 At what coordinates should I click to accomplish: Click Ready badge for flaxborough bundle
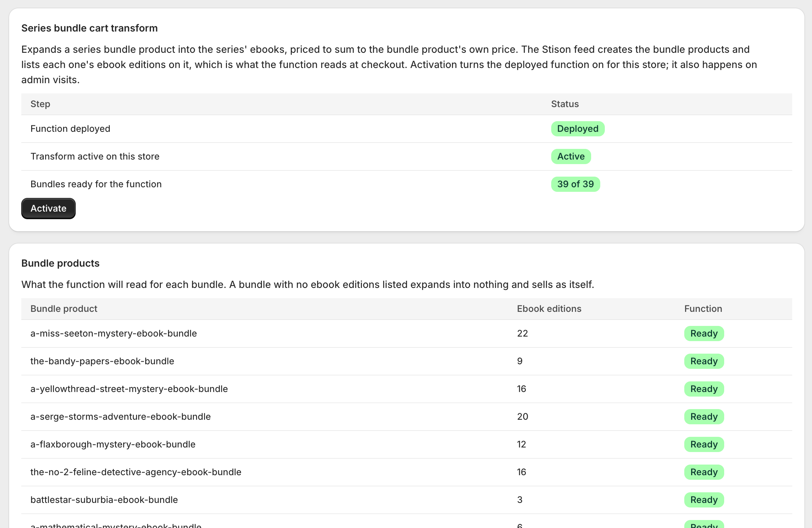tap(704, 444)
